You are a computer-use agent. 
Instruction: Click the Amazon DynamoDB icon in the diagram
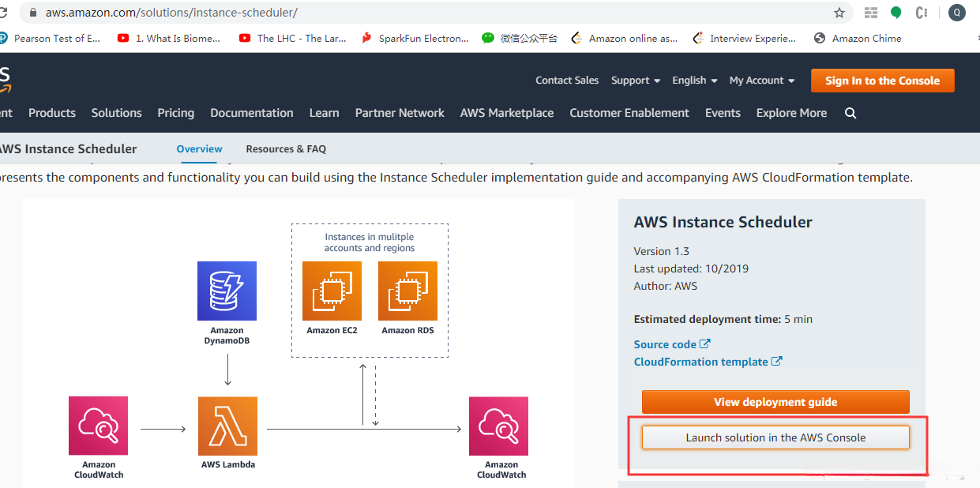click(227, 291)
